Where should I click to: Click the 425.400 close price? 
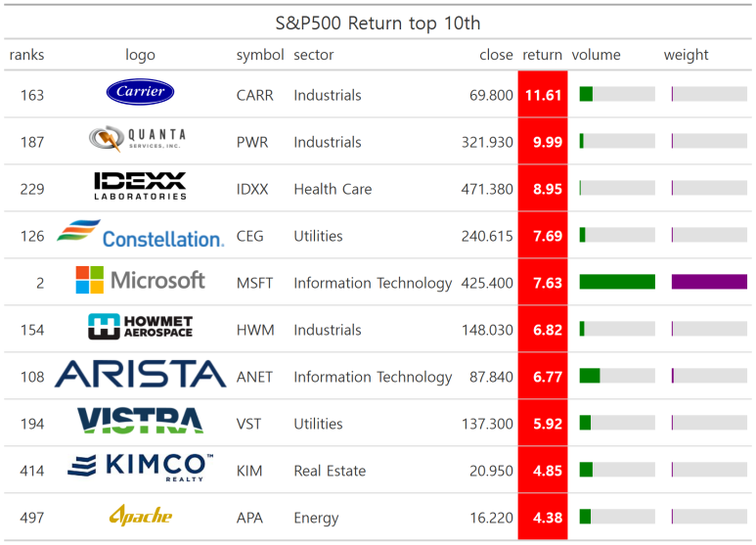point(487,283)
